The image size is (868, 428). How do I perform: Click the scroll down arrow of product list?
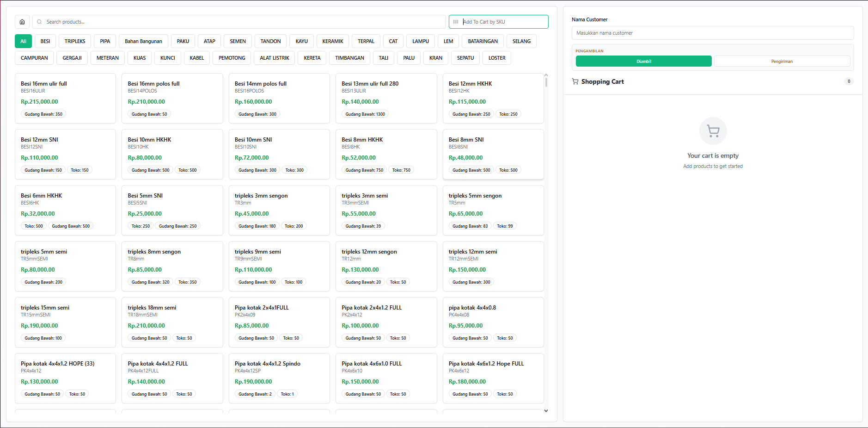546,410
